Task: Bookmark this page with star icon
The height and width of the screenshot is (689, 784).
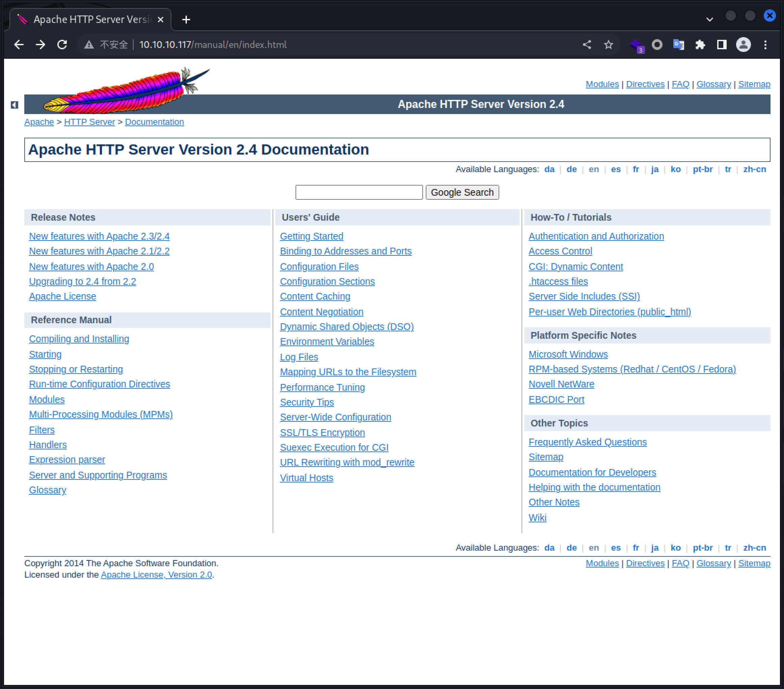Action: click(x=608, y=45)
